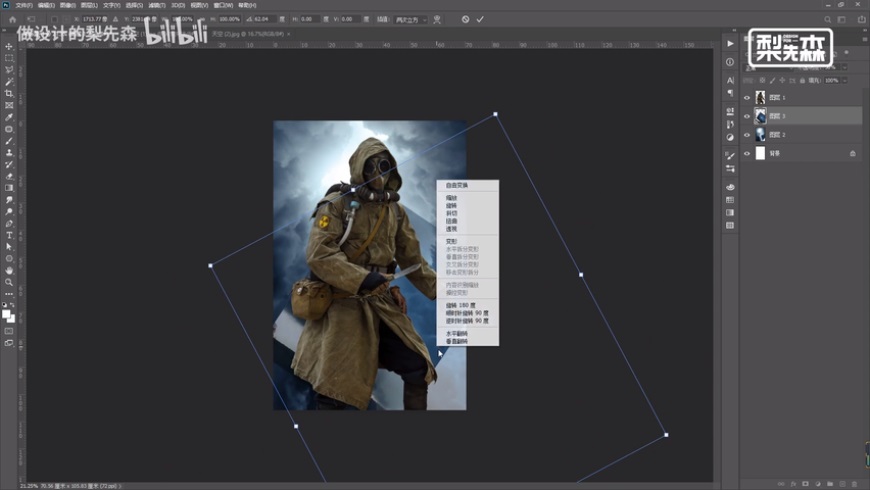The height and width of the screenshot is (490, 870).
Task: Activate the Zoom tool
Action: 9,282
